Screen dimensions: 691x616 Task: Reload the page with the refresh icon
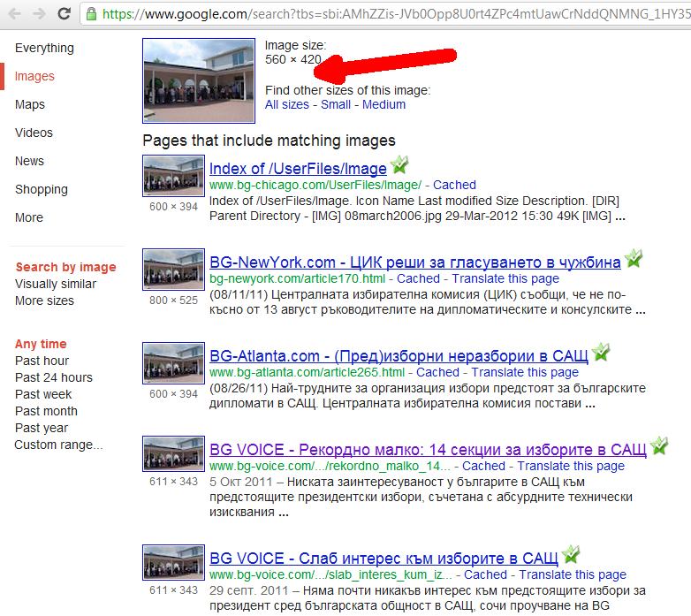click(64, 13)
